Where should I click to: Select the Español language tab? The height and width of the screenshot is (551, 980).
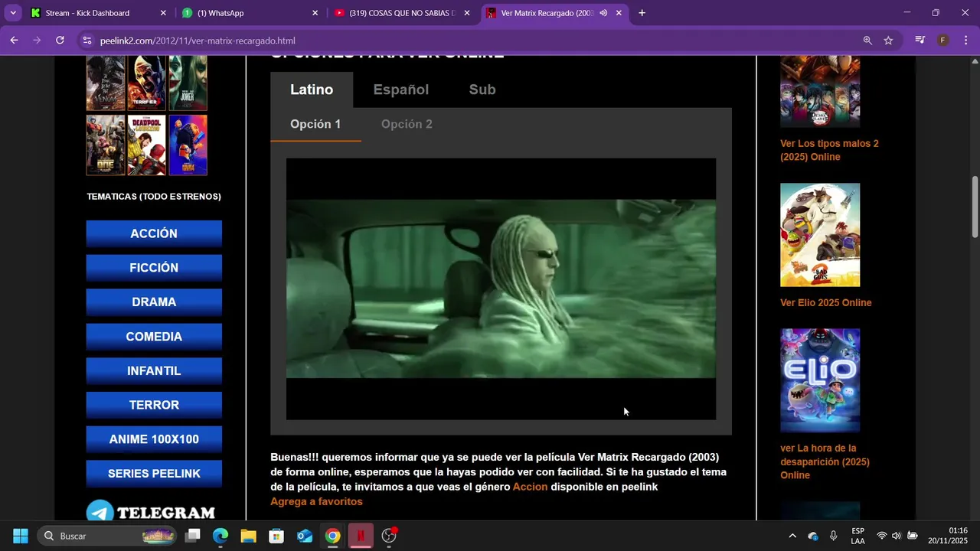(x=401, y=90)
